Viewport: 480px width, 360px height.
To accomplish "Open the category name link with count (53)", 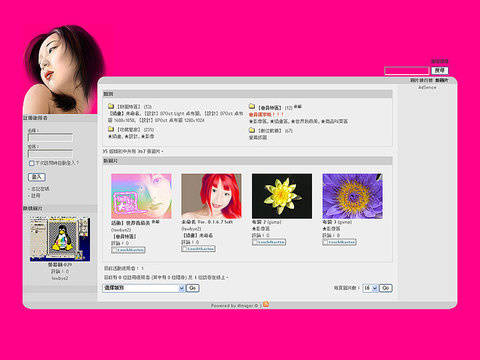I will click(x=129, y=107).
